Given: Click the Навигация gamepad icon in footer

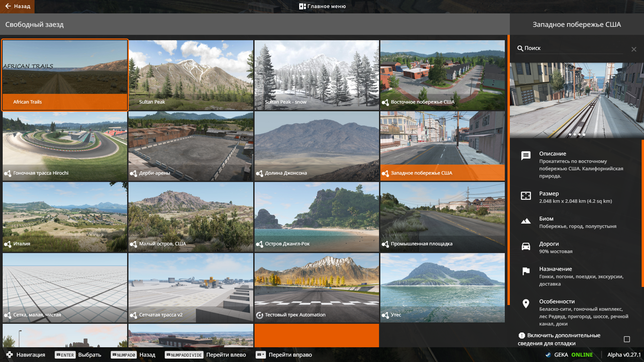Looking at the screenshot, I should (9, 355).
